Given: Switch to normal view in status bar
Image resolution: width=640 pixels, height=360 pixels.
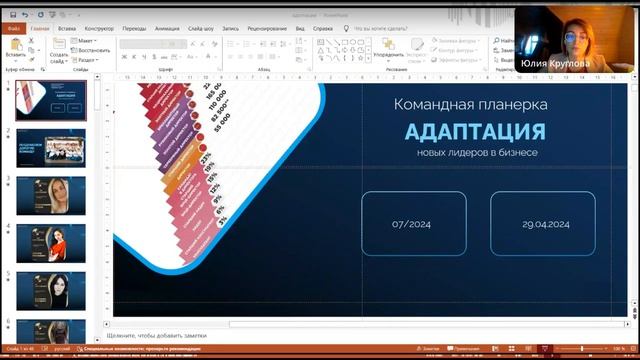Looking at the screenshot, I should (x=495, y=349).
